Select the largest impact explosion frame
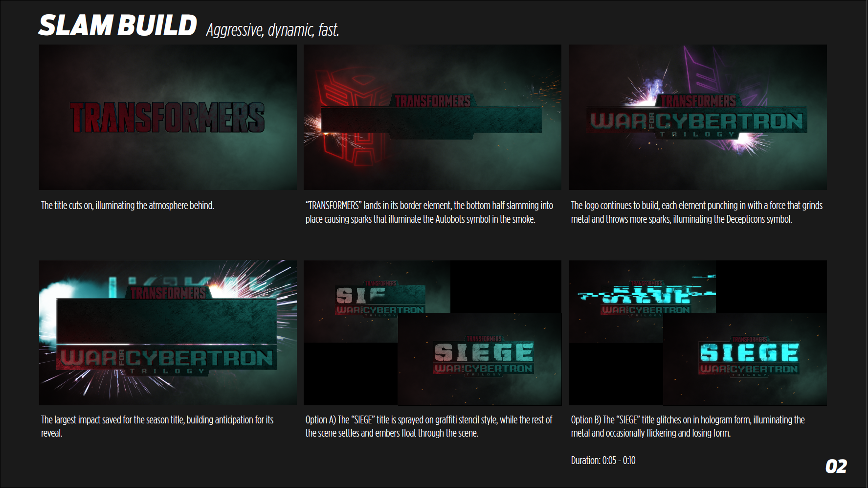The width and height of the screenshot is (868, 488). [x=168, y=332]
